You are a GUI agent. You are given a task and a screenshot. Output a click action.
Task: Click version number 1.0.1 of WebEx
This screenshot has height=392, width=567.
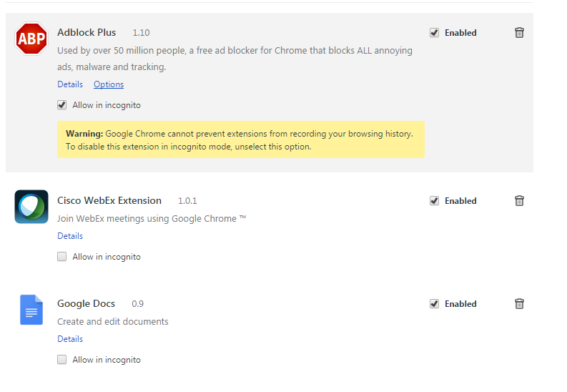click(x=187, y=201)
